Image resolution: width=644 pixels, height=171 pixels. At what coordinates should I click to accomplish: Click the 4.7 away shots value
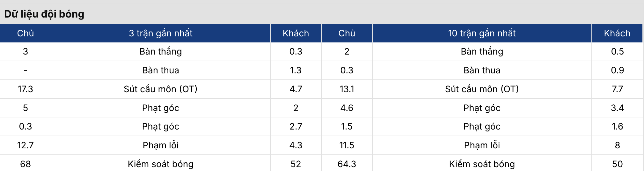pyautogui.click(x=296, y=89)
